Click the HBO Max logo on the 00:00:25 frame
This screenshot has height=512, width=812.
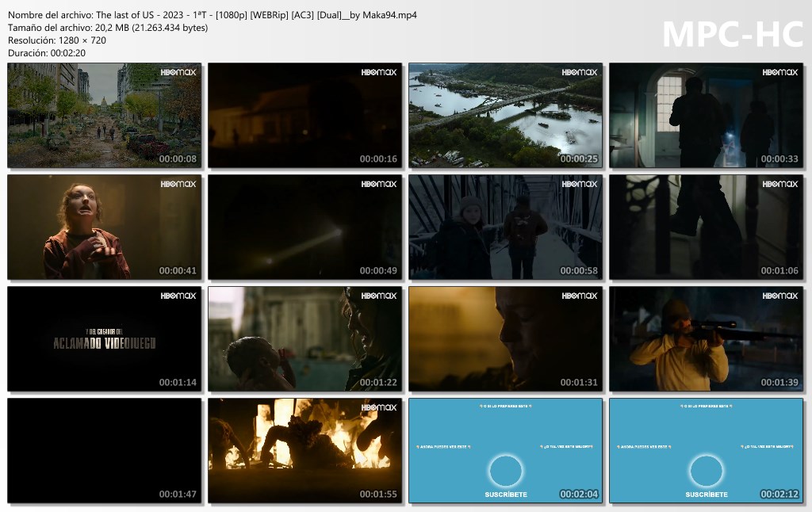tap(580, 72)
